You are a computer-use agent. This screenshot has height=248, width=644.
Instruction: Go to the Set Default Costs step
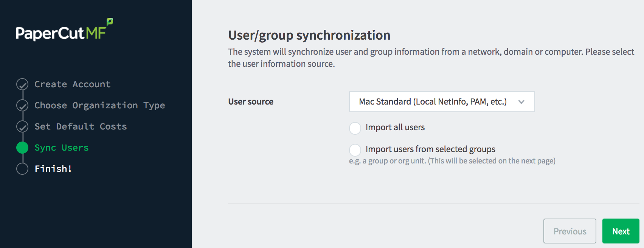pos(81,126)
